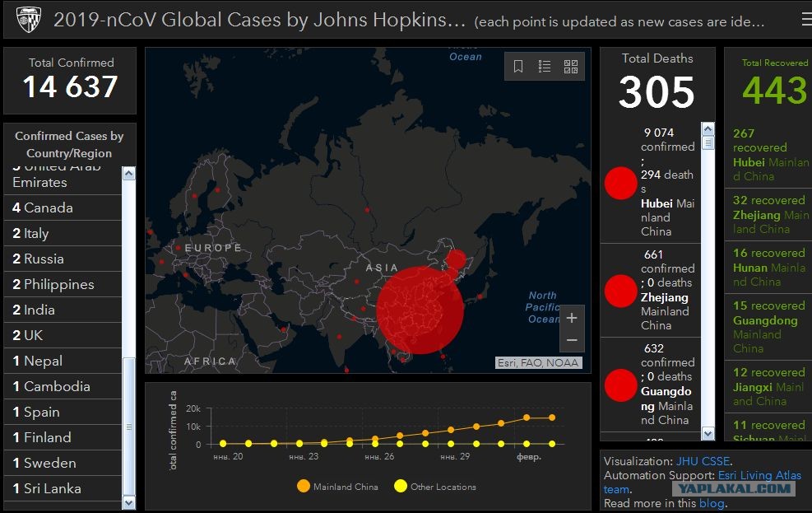Click the red Hubei marker circle
The width and height of the screenshot is (812, 513).
point(620,183)
